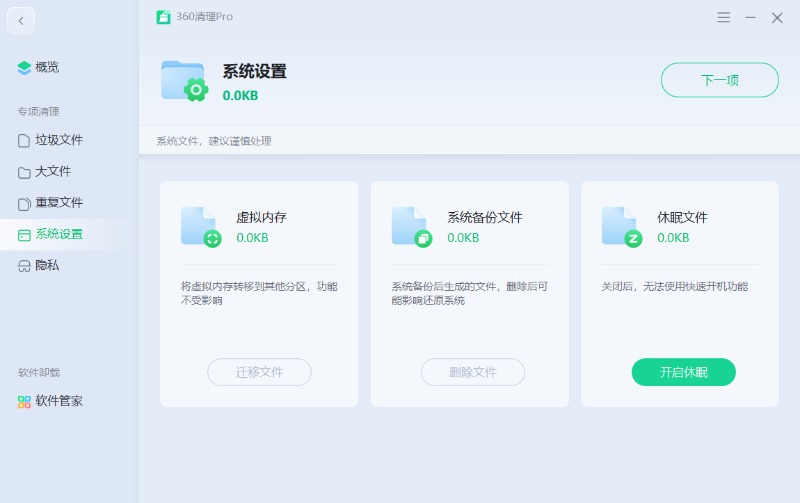Click the 专项清理 section label
The height and width of the screenshot is (503, 800).
point(39,112)
